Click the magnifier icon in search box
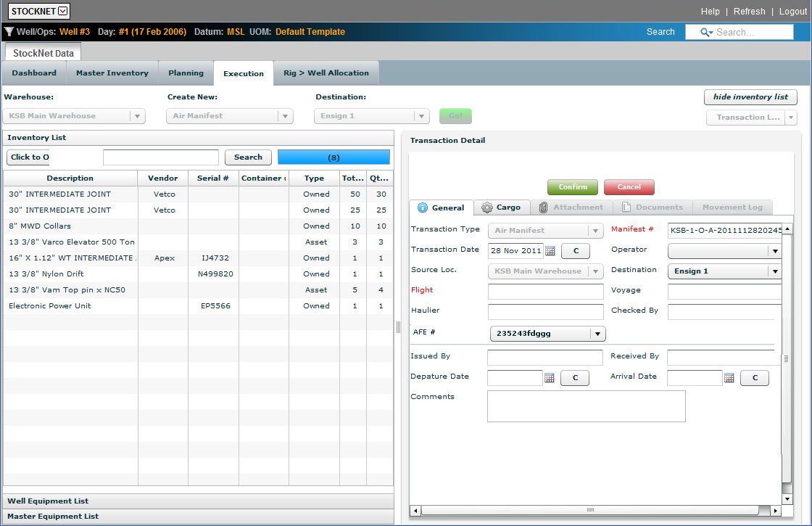Screen dimensions: 812x526 pyautogui.click(x=706, y=32)
